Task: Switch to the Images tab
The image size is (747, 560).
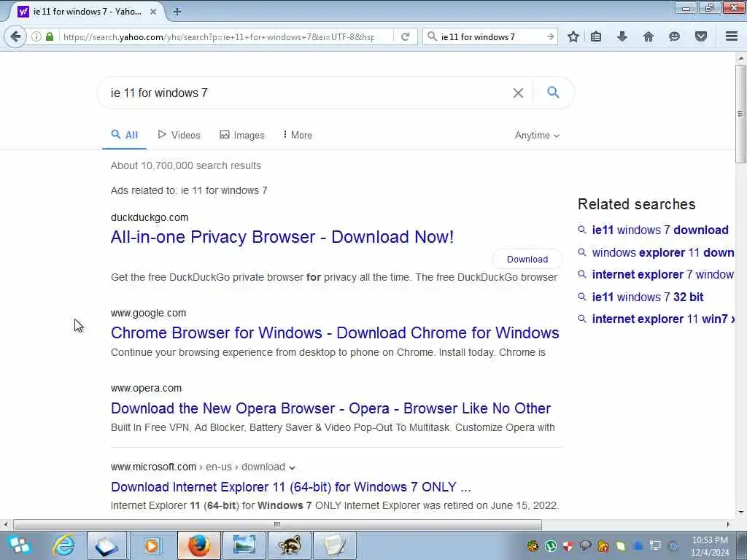Action: pos(242,135)
